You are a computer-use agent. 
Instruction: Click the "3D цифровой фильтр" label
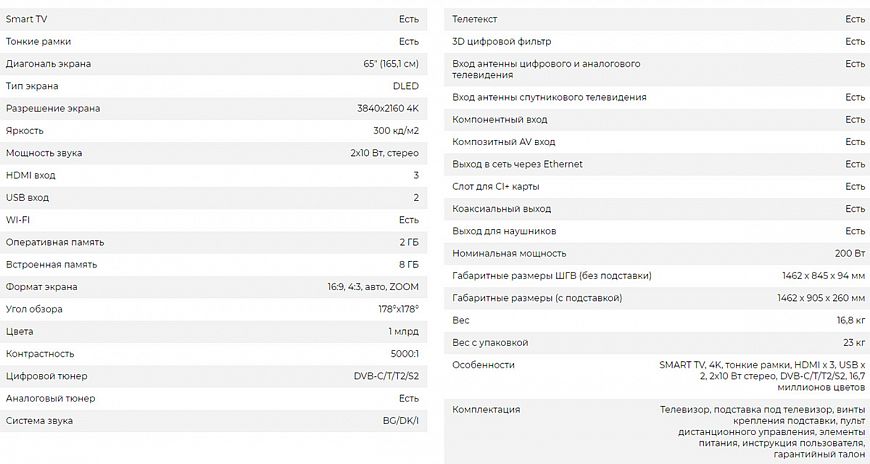502,41
